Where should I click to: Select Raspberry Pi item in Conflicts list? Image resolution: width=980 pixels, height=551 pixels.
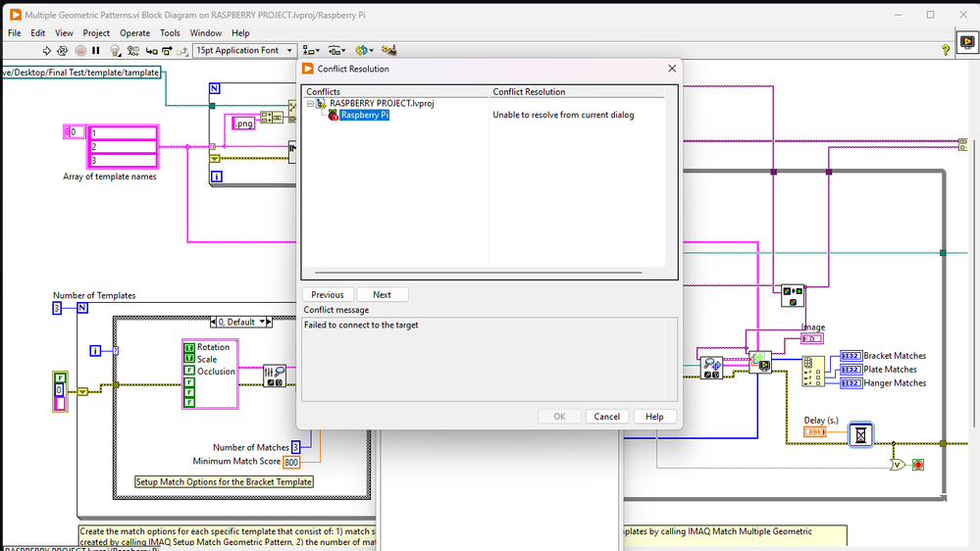pos(364,115)
